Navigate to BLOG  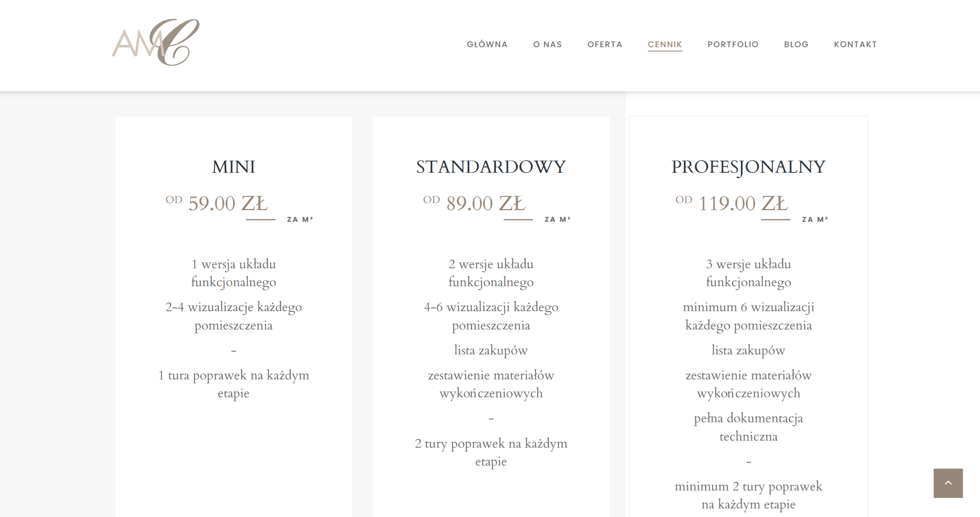coord(796,44)
